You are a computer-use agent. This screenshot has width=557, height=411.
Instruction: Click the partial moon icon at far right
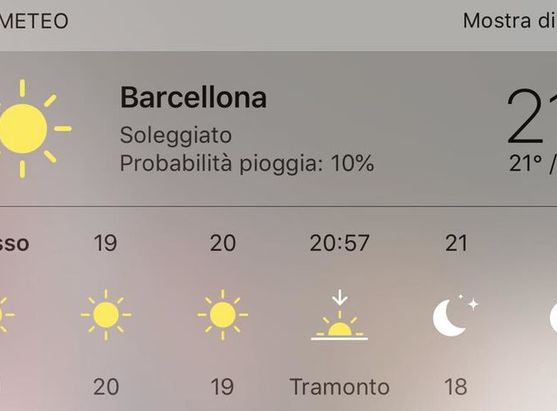553,316
